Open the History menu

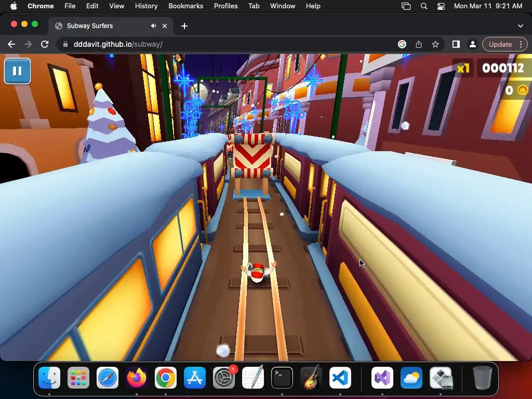[x=146, y=6]
